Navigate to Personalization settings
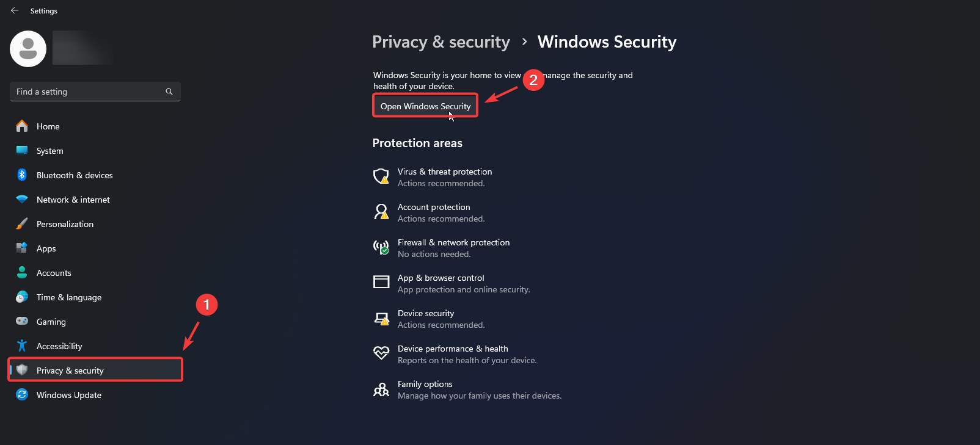Image resolution: width=980 pixels, height=445 pixels. coord(65,224)
